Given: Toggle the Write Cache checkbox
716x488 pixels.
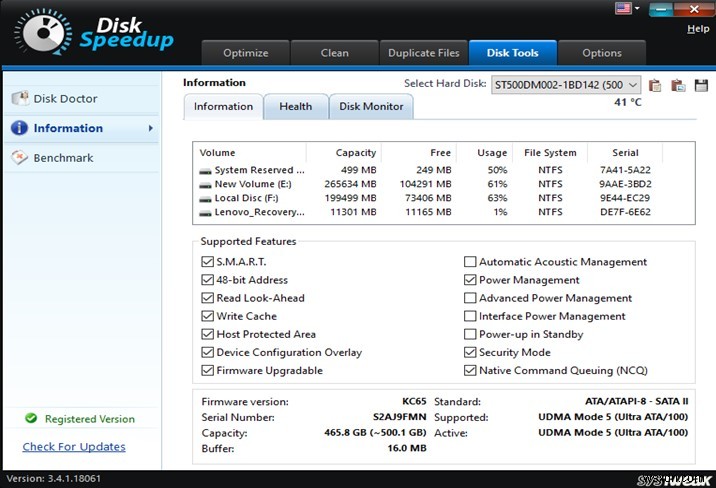Looking at the screenshot, I should pos(207,316).
